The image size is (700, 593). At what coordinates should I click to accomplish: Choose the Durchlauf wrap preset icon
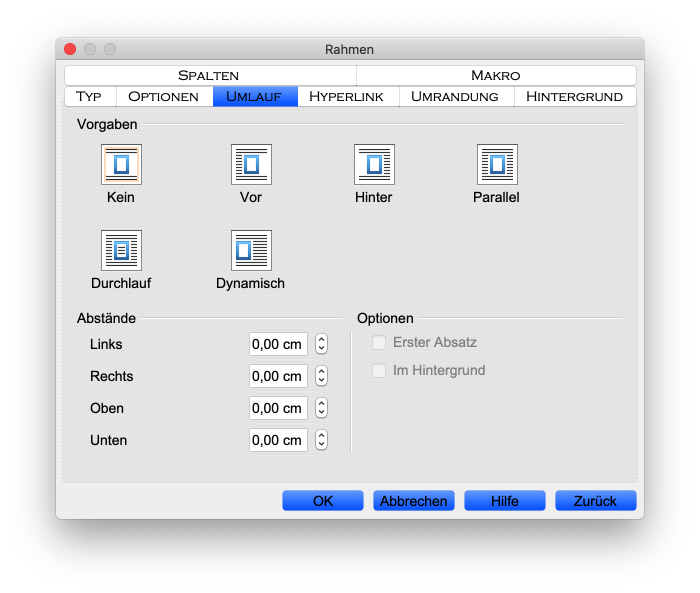[121, 251]
